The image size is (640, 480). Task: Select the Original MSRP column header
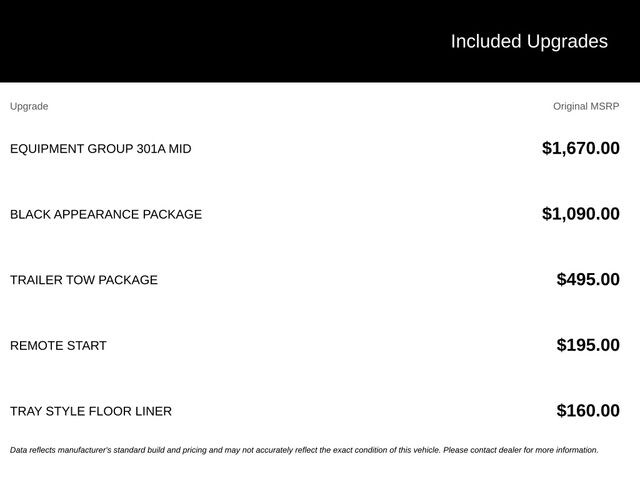[586, 107]
